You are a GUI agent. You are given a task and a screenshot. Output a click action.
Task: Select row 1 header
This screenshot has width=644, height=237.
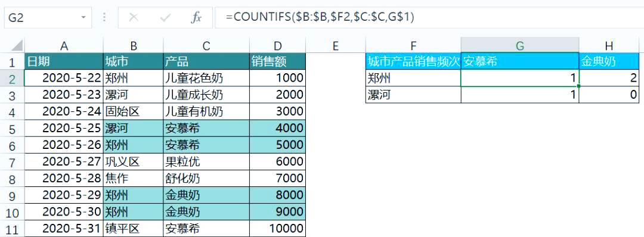12,62
